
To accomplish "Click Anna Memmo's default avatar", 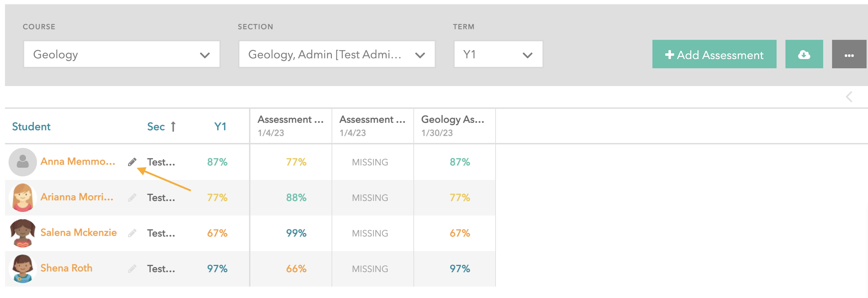I will (23, 162).
